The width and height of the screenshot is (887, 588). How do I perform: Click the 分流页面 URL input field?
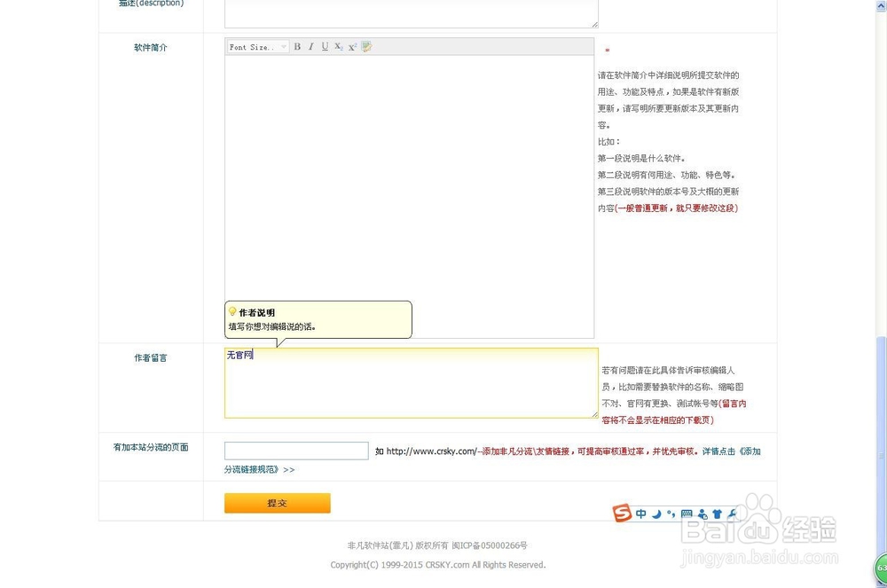[x=295, y=451]
